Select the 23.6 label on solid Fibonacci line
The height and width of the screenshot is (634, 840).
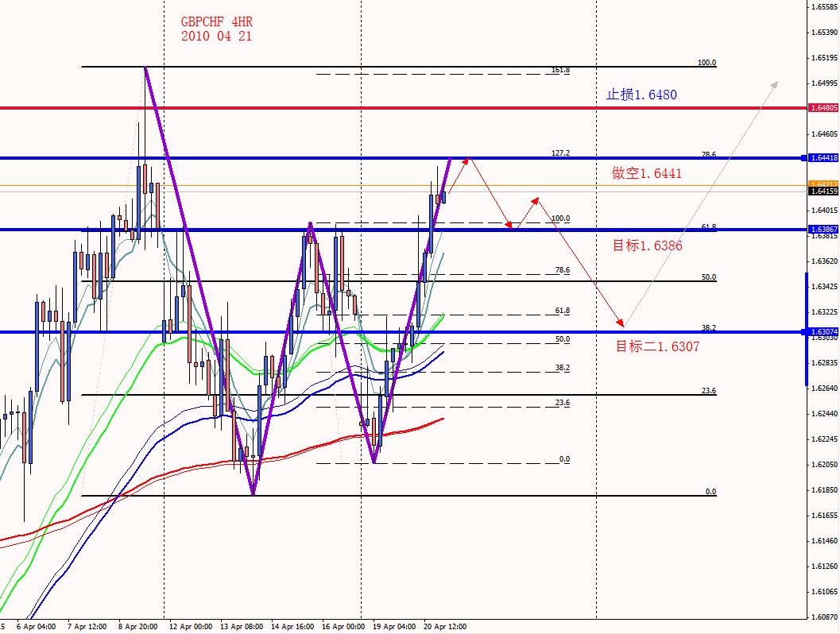click(x=709, y=391)
